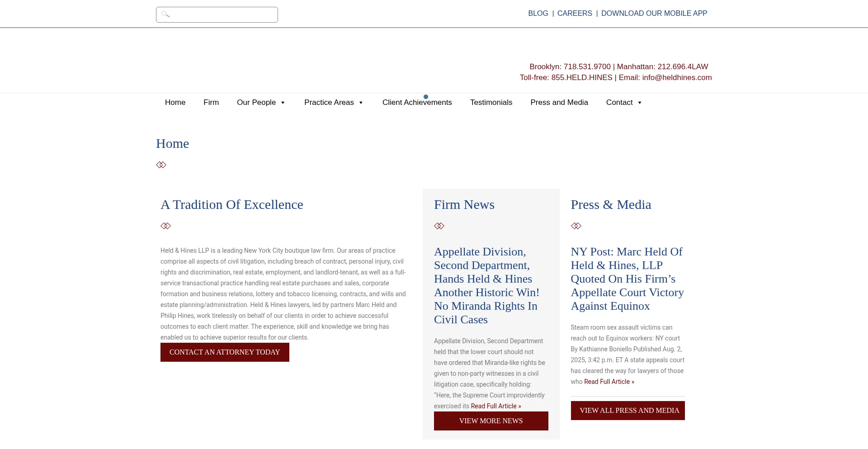Click Read Full Article under Press & Media
868x449 pixels.
coord(609,382)
